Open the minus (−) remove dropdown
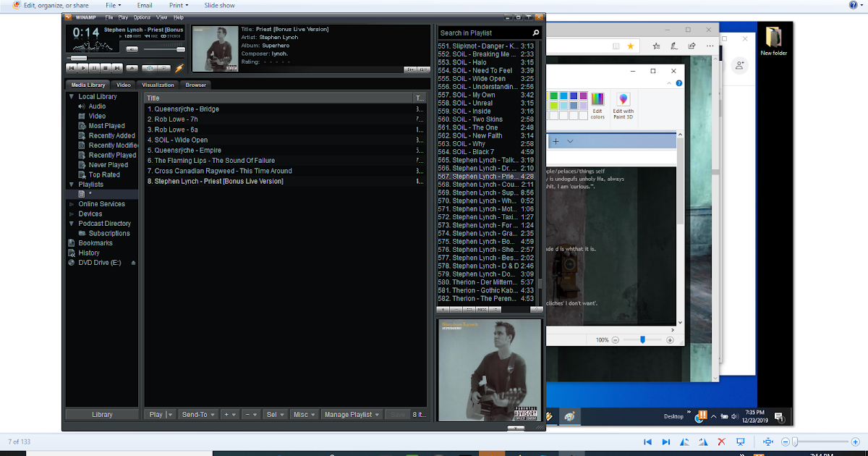 pyautogui.click(x=251, y=415)
